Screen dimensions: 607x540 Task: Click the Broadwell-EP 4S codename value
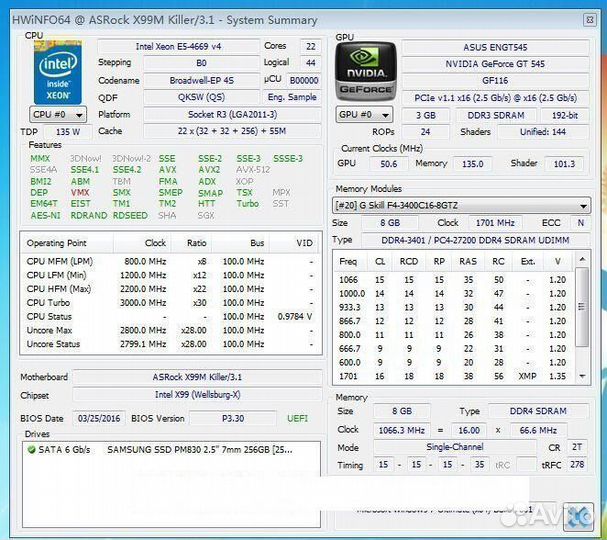201,81
